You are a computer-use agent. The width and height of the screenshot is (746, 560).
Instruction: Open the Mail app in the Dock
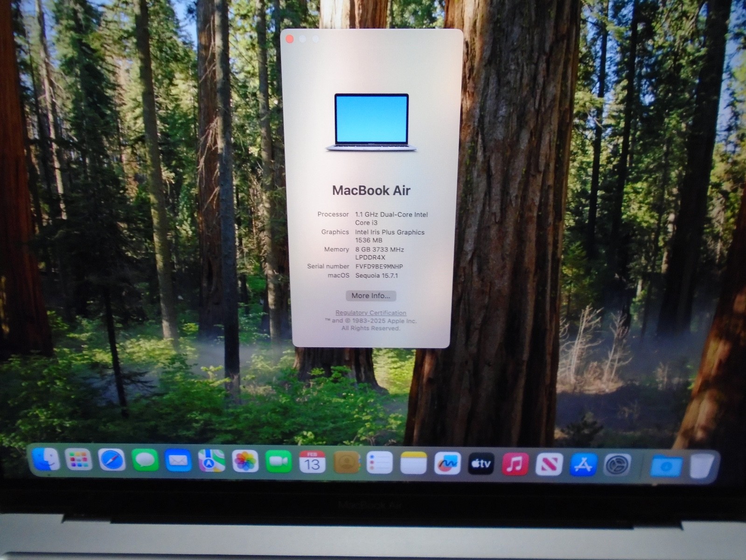pyautogui.click(x=178, y=461)
